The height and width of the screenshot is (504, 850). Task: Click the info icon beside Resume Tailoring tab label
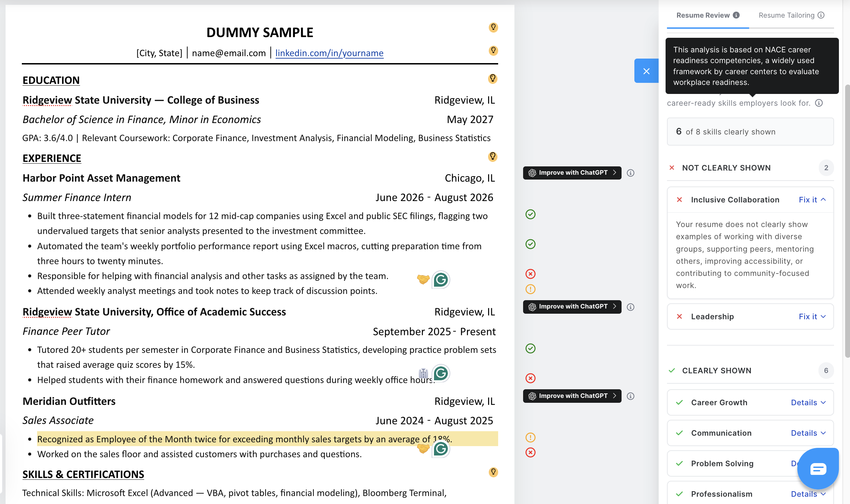click(821, 15)
